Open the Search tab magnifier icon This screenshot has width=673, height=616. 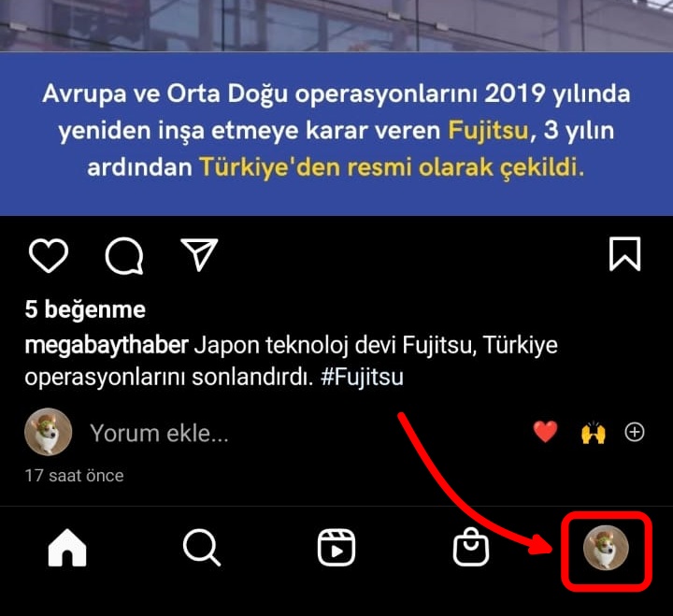[202, 548]
